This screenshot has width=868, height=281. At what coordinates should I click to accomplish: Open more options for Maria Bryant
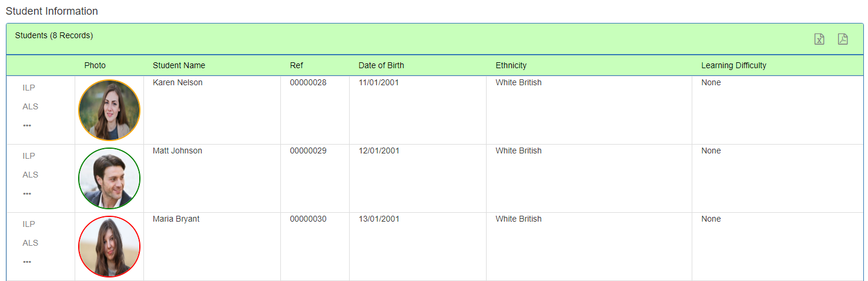click(x=27, y=262)
